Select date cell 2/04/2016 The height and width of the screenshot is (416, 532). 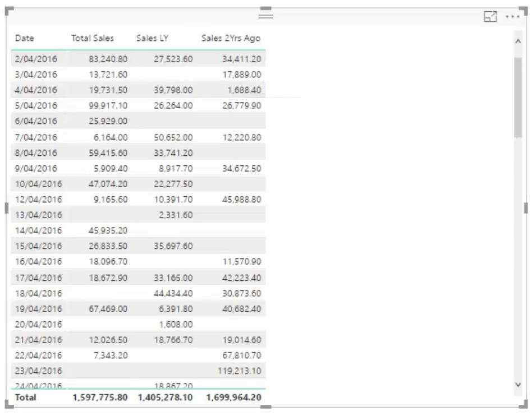[x=36, y=59]
